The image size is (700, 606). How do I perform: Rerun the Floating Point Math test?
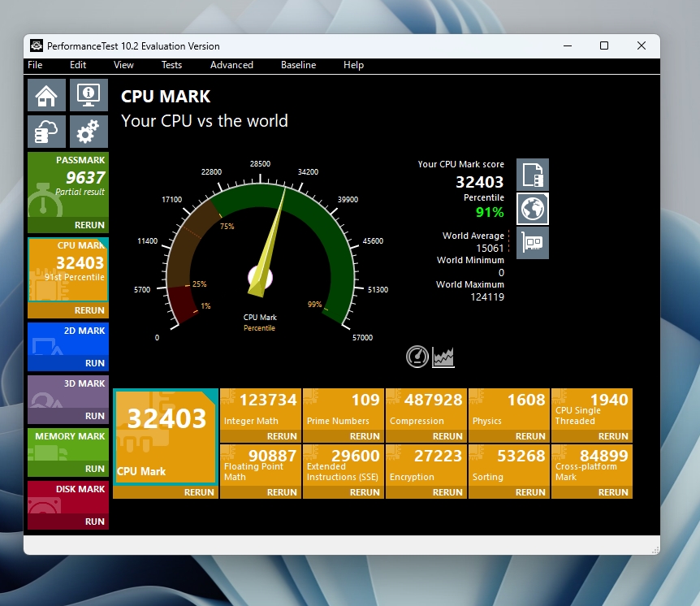pos(261,492)
